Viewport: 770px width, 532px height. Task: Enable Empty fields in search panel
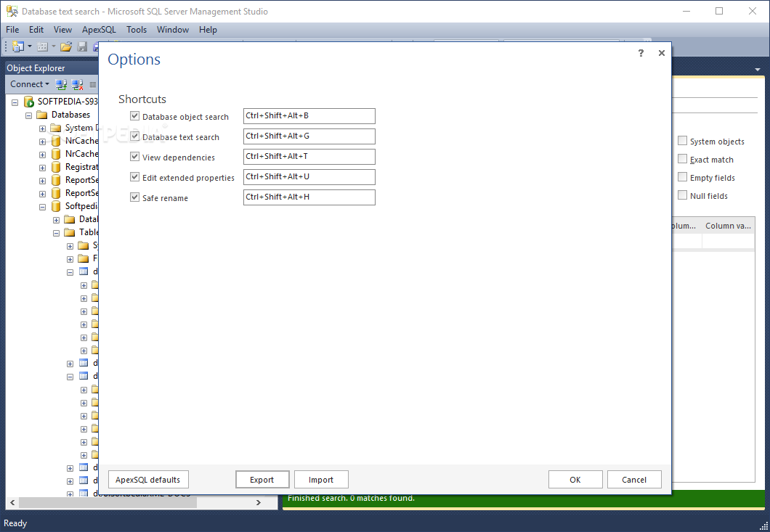pyautogui.click(x=682, y=177)
